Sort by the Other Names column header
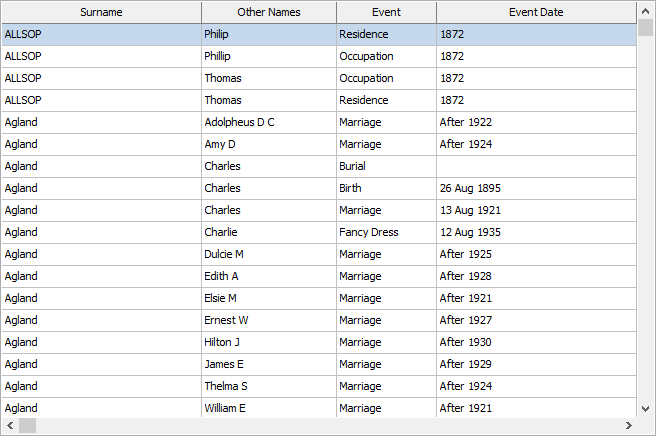 pyautogui.click(x=268, y=12)
